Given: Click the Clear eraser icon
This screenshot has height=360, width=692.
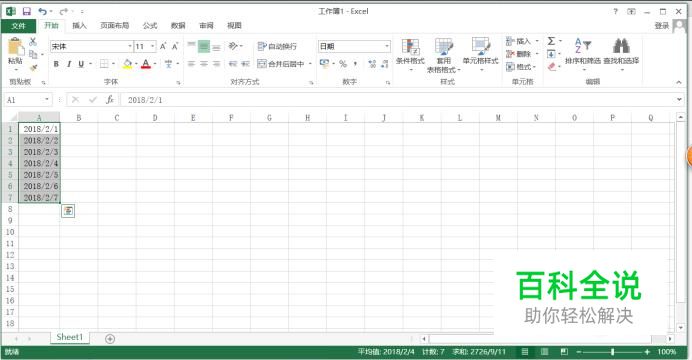Looking at the screenshot, I should pyautogui.click(x=551, y=67).
